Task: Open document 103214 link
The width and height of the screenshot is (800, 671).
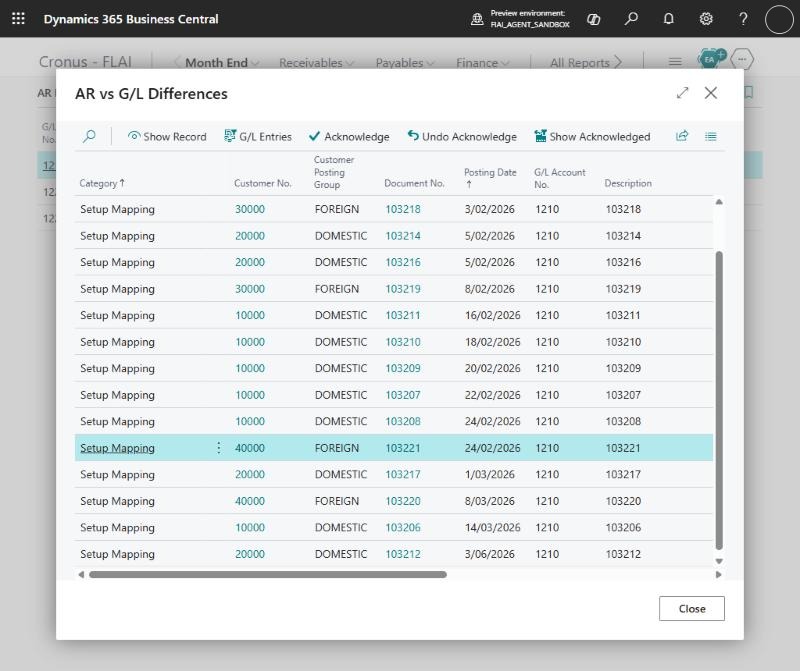Action: point(403,236)
